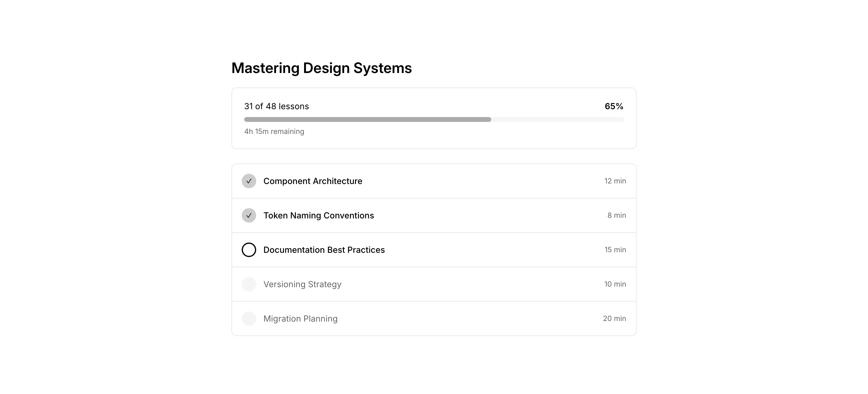
Task: Click the Mastering Design Systems heading
Action: click(x=322, y=68)
